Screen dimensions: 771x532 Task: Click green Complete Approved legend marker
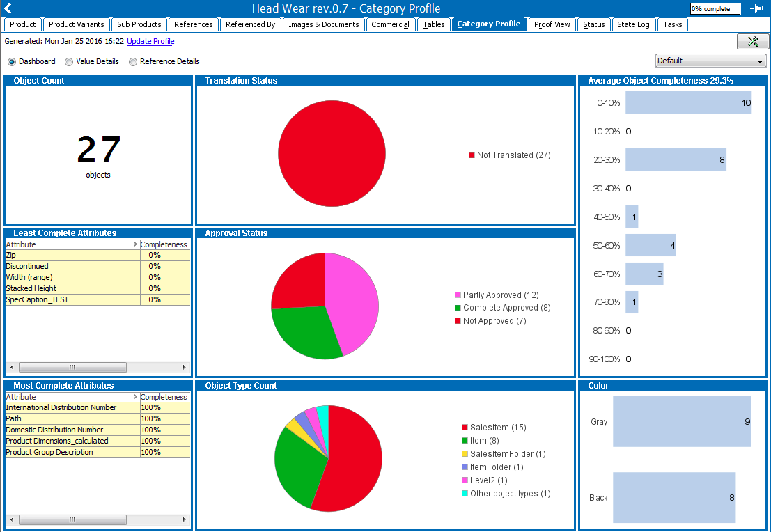click(458, 308)
